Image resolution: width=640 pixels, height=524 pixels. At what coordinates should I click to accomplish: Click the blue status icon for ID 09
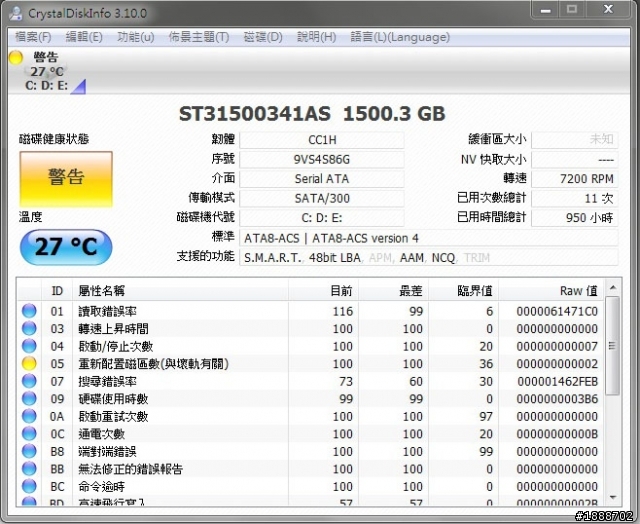point(29,399)
